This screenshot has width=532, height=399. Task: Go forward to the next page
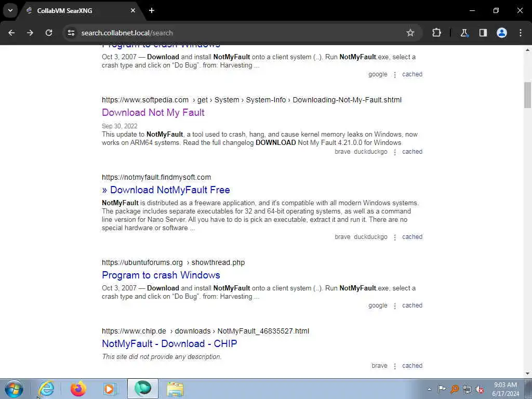(x=30, y=33)
